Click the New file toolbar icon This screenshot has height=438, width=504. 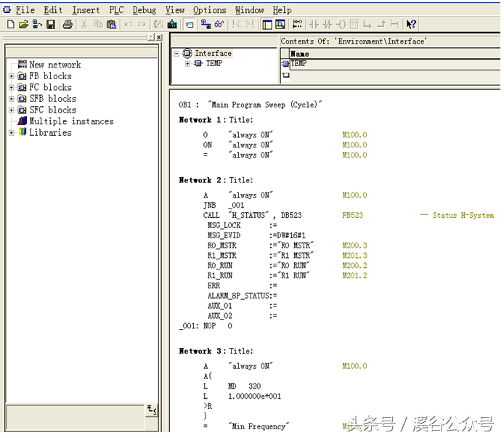tap(10, 25)
